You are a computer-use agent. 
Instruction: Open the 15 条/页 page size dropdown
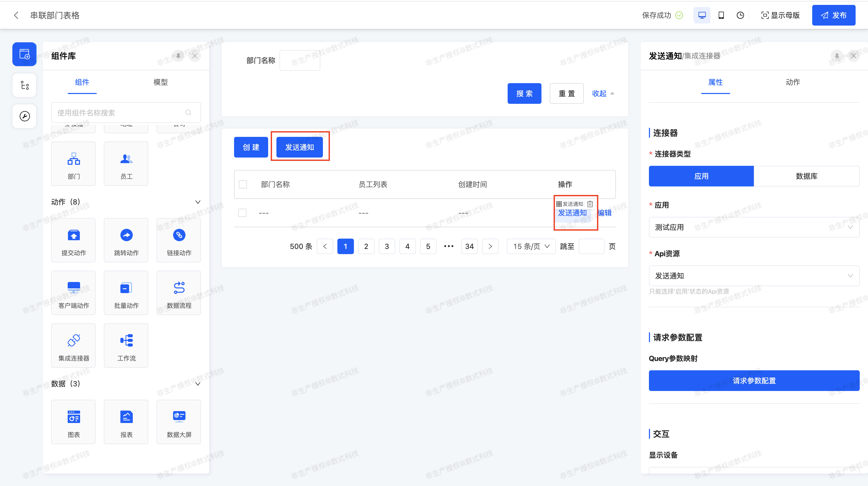[531, 246]
